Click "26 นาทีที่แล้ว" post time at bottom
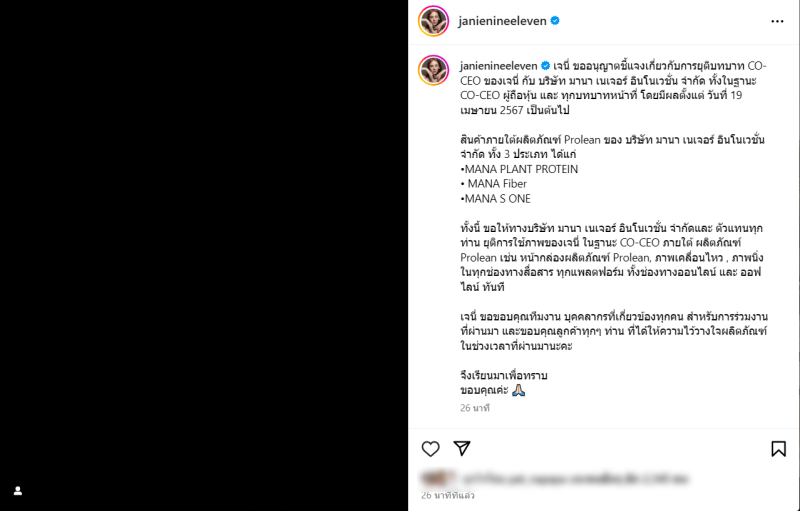Image resolution: width=800 pixels, height=511 pixels. [x=447, y=495]
